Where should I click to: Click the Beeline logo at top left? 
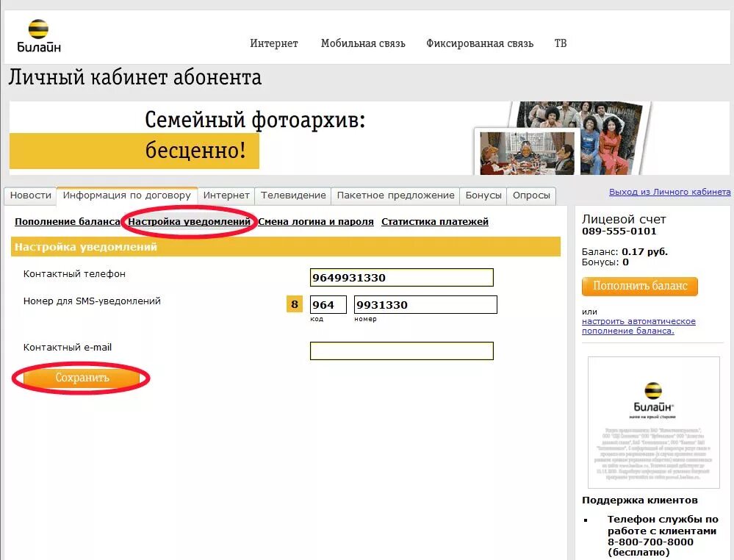(x=38, y=36)
